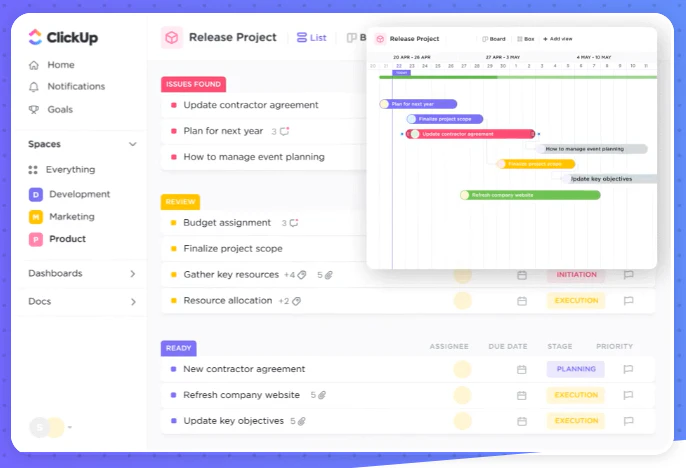Viewport: 686px width, 468px height.
Task: Open the Gather key resources task
Action: coord(231,275)
